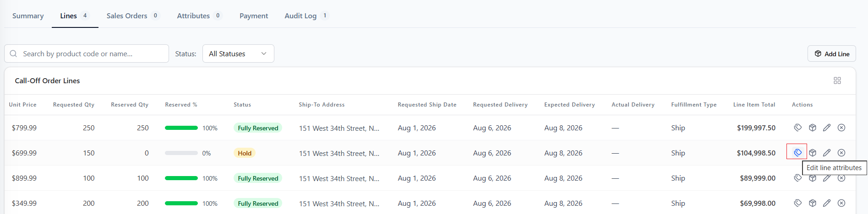This screenshot has height=214, width=868.
Task: Focus the product code search field
Action: (87, 53)
